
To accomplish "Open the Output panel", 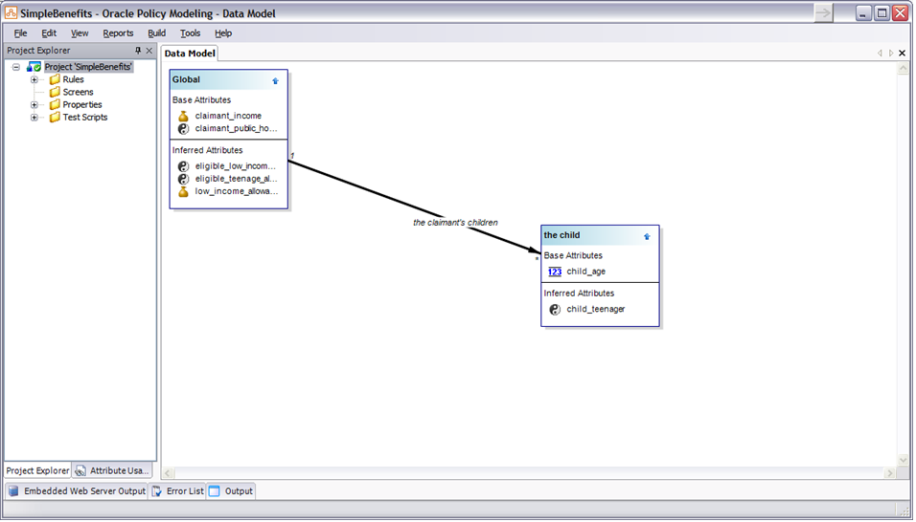I will (231, 492).
